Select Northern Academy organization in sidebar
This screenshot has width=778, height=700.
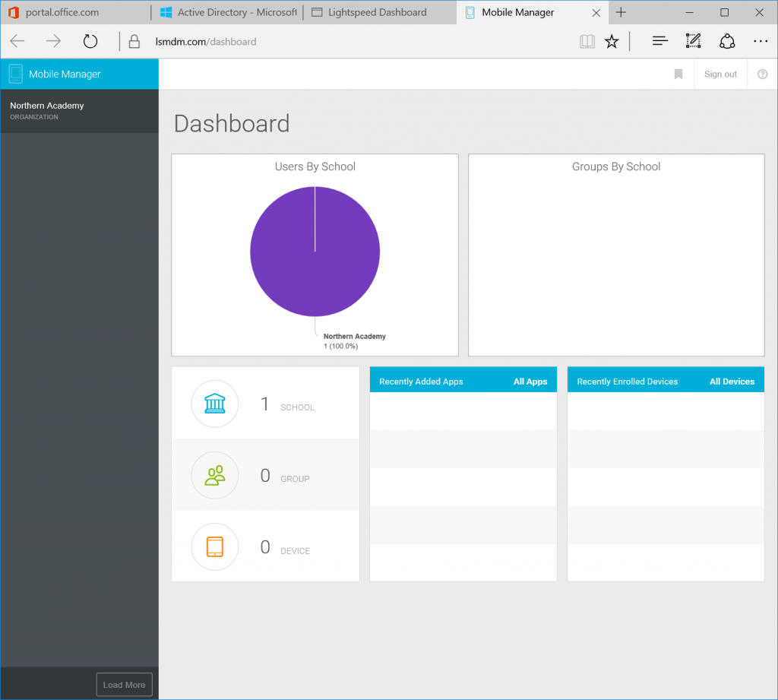point(79,111)
